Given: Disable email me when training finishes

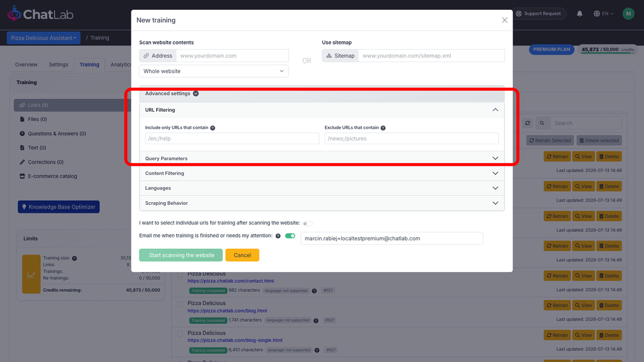Looking at the screenshot, I should click(290, 236).
